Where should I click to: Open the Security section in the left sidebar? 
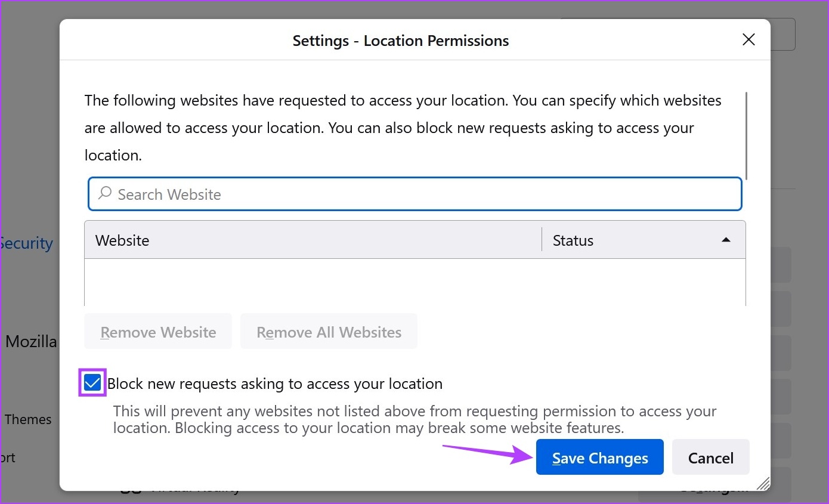26,243
